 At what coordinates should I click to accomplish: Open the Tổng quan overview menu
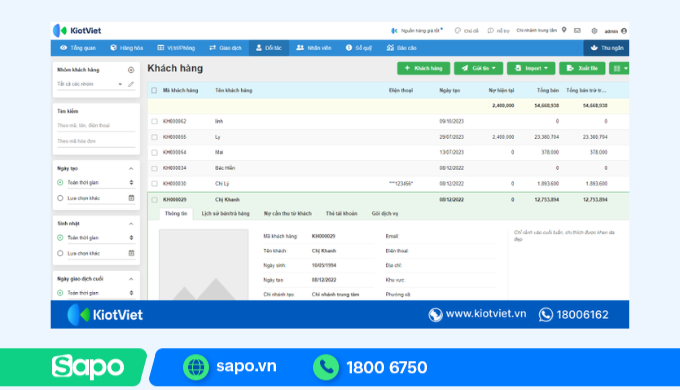(78, 48)
